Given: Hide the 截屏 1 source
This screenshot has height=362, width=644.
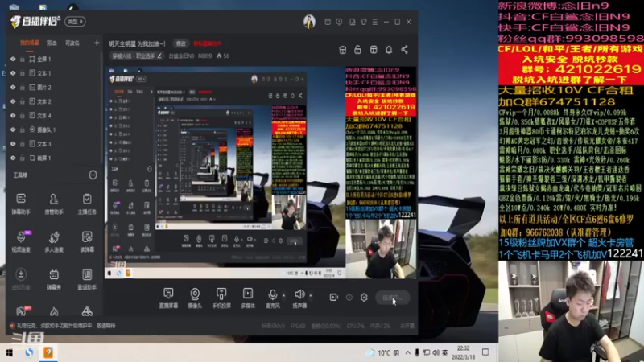Looking at the screenshot, I should 13,158.
